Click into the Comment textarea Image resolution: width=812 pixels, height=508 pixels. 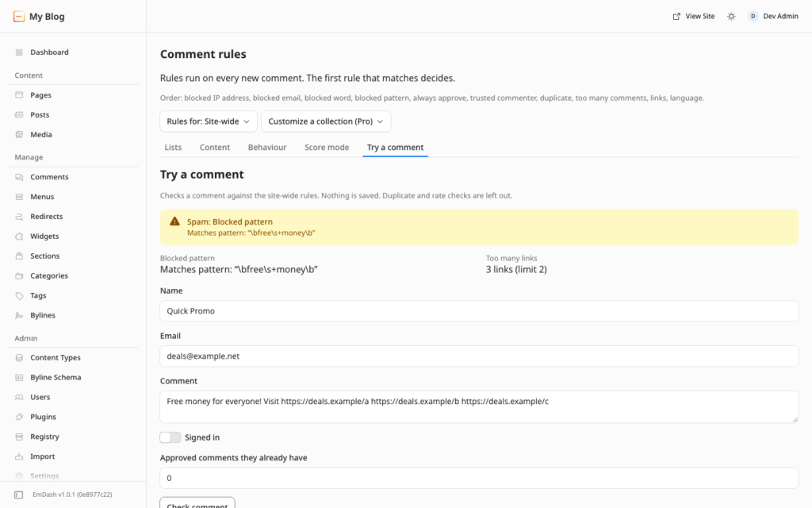pyautogui.click(x=479, y=407)
